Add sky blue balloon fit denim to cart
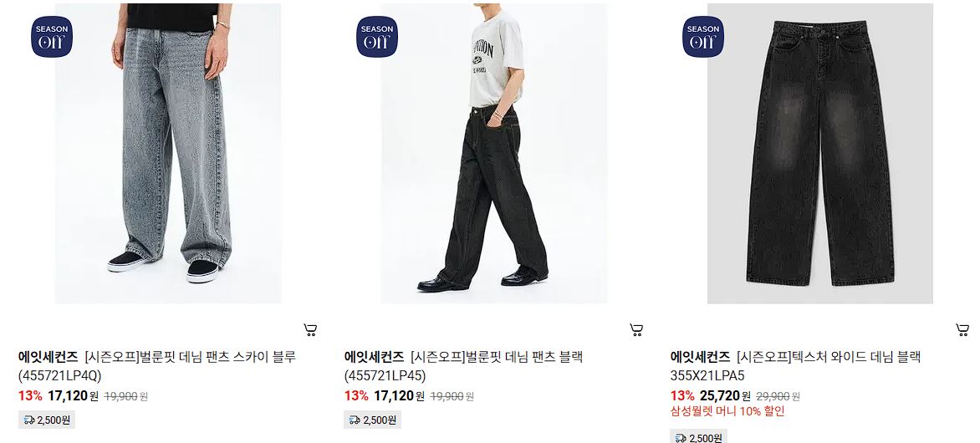 point(310,329)
